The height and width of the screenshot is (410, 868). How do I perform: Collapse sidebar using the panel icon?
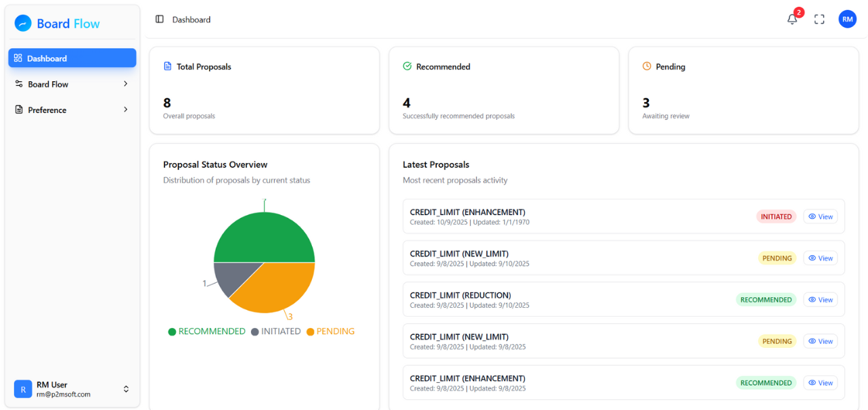[x=160, y=20]
